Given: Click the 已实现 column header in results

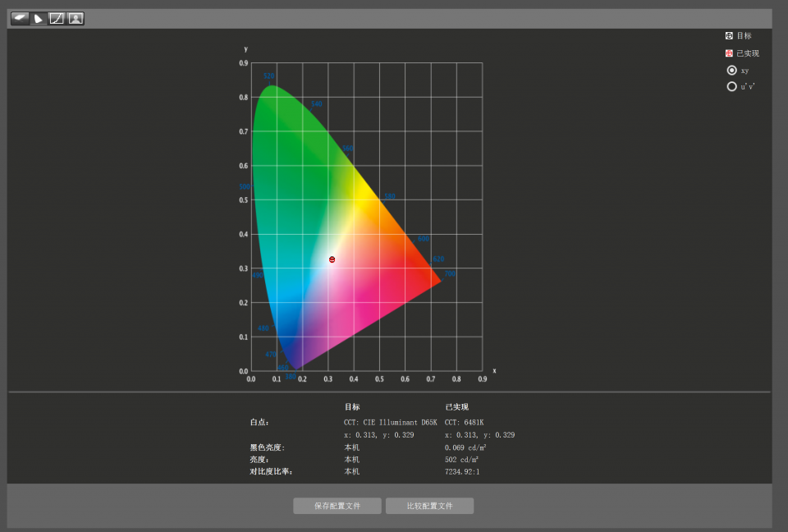Looking at the screenshot, I should pyautogui.click(x=456, y=407).
